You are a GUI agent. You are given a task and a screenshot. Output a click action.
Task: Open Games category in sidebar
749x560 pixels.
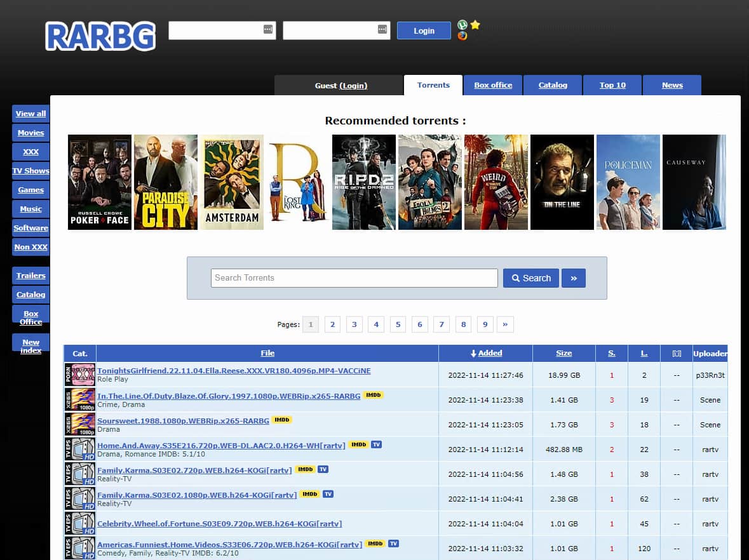pos(30,190)
